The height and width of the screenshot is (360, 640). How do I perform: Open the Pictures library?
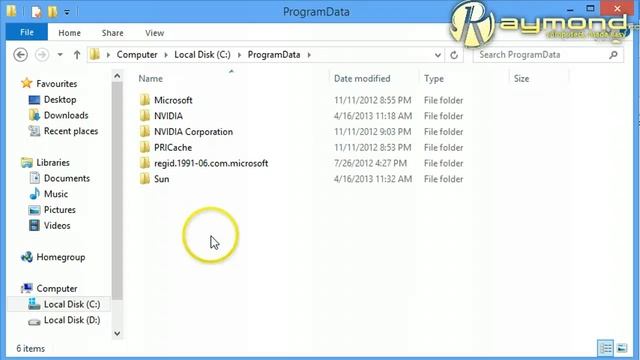tap(60, 210)
